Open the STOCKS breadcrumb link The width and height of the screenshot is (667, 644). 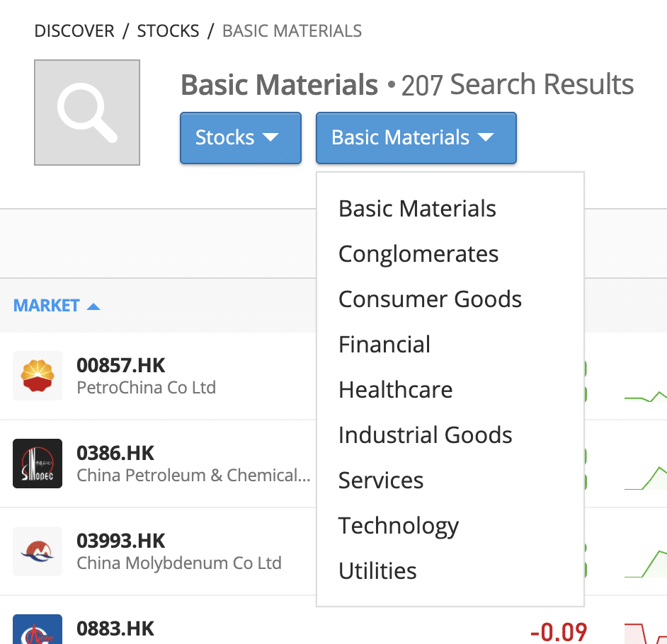pyautogui.click(x=168, y=31)
